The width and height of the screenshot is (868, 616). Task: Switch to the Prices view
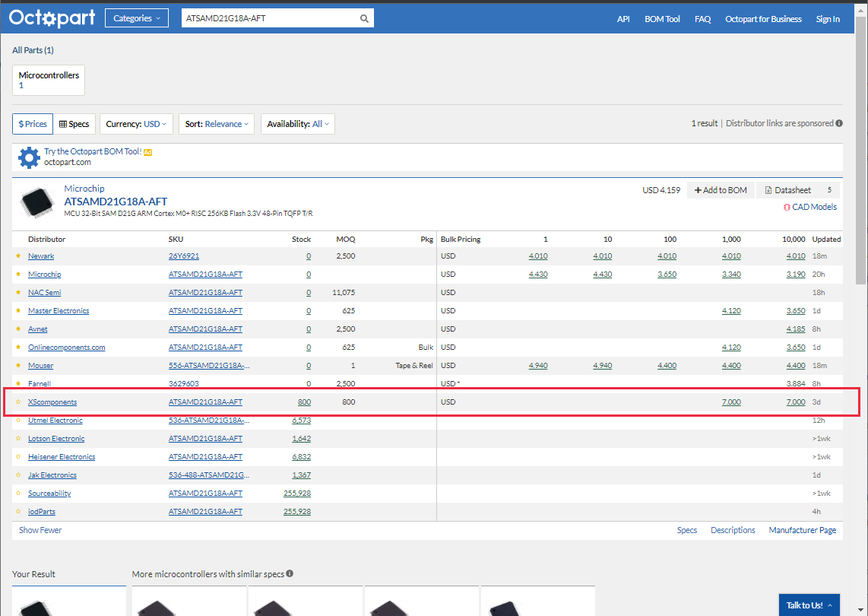pos(33,124)
